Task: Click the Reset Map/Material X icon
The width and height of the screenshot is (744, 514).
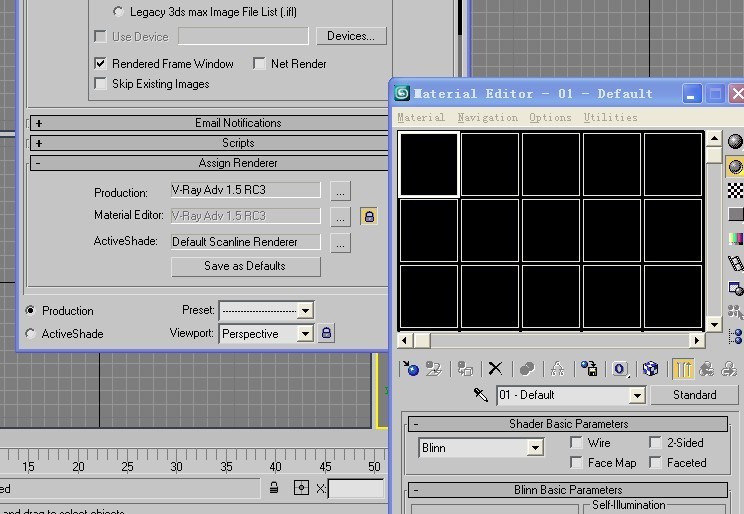Action: point(495,369)
